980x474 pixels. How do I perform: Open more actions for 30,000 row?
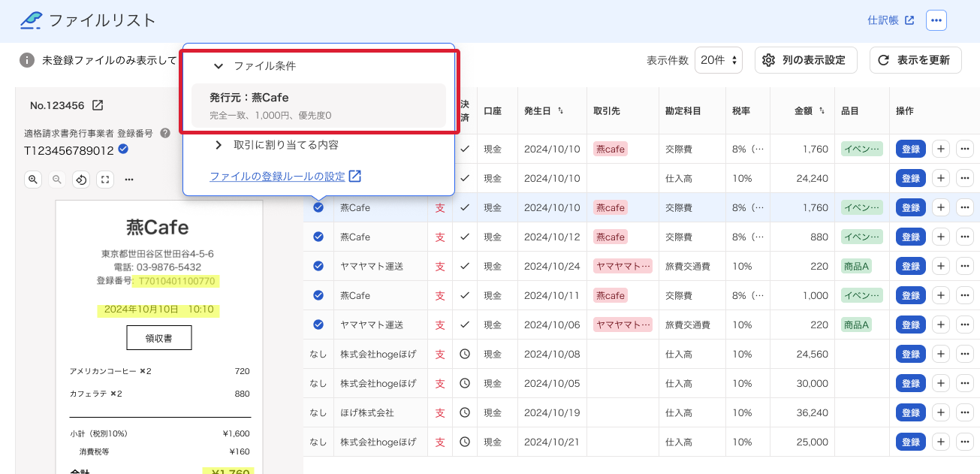click(965, 383)
